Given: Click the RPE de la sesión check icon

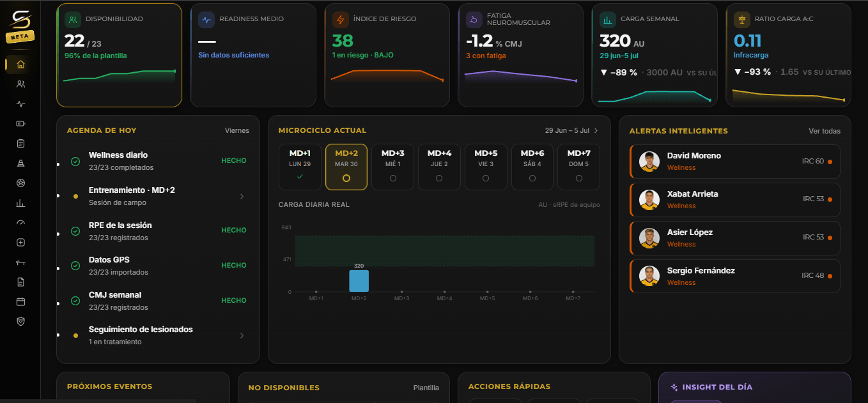Looking at the screenshot, I should 75,231.
